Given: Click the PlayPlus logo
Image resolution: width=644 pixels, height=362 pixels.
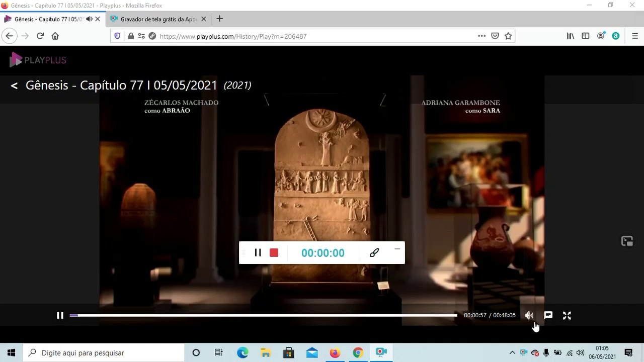Looking at the screenshot, I should tap(38, 60).
